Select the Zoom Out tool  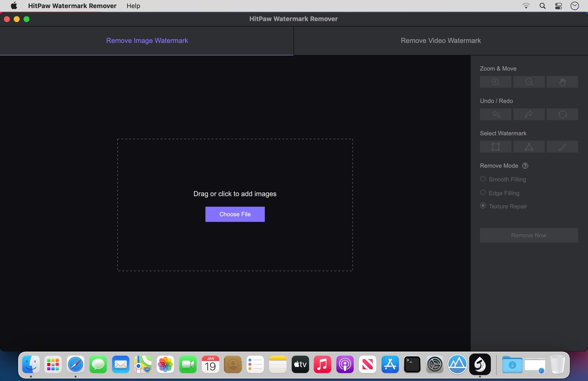[x=528, y=82]
